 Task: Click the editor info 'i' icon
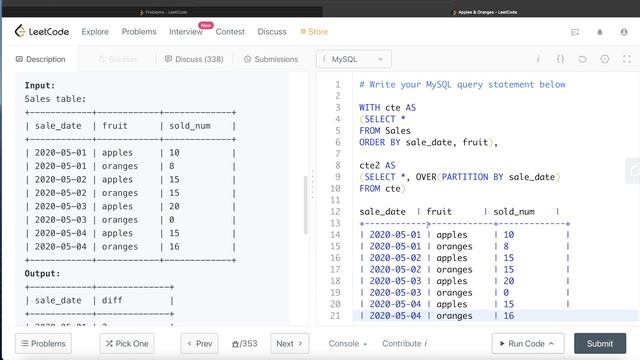coord(538,59)
